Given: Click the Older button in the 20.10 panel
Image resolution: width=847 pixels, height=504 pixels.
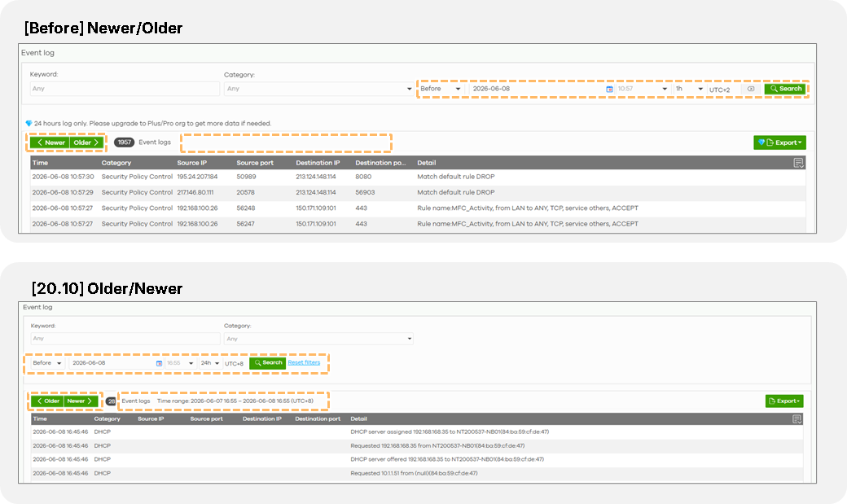Looking at the screenshot, I should point(47,401).
